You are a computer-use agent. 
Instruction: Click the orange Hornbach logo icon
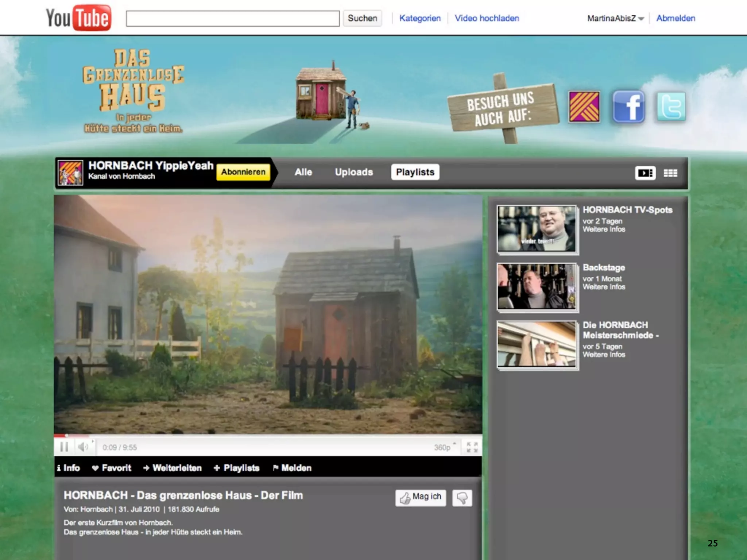pyautogui.click(x=584, y=107)
